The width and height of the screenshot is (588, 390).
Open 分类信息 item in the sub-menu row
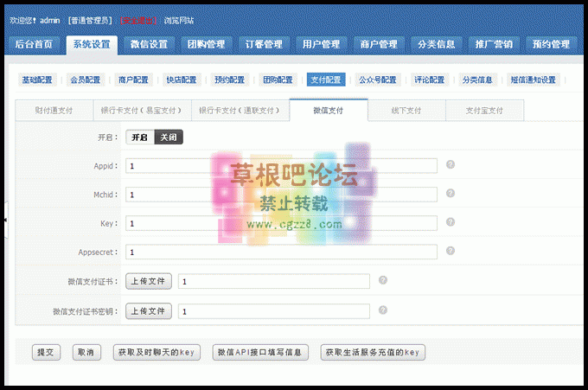coord(477,80)
